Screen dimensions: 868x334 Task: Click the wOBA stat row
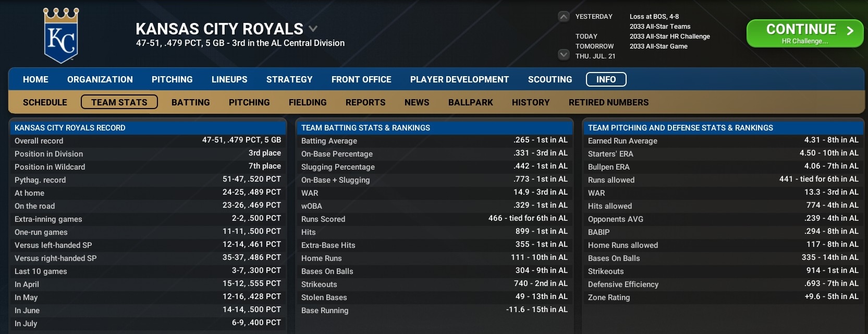[434, 206]
